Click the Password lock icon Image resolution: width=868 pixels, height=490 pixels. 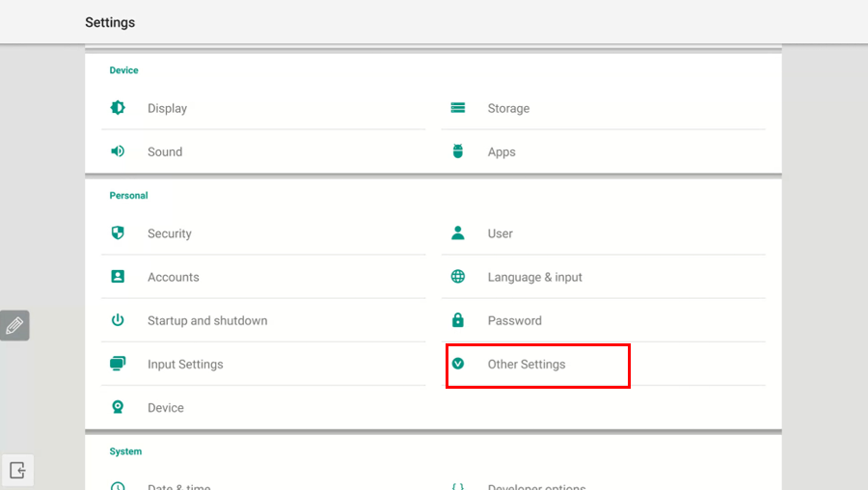458,320
